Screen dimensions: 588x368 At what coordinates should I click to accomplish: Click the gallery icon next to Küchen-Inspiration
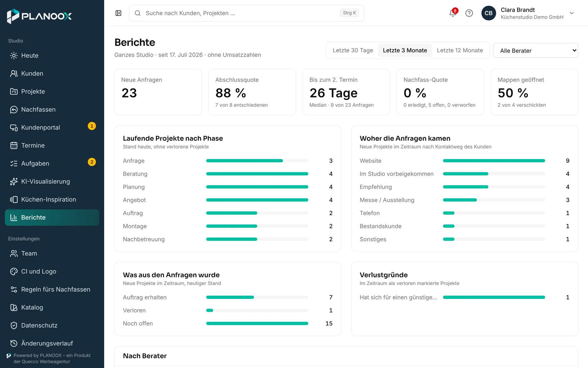[x=14, y=200]
